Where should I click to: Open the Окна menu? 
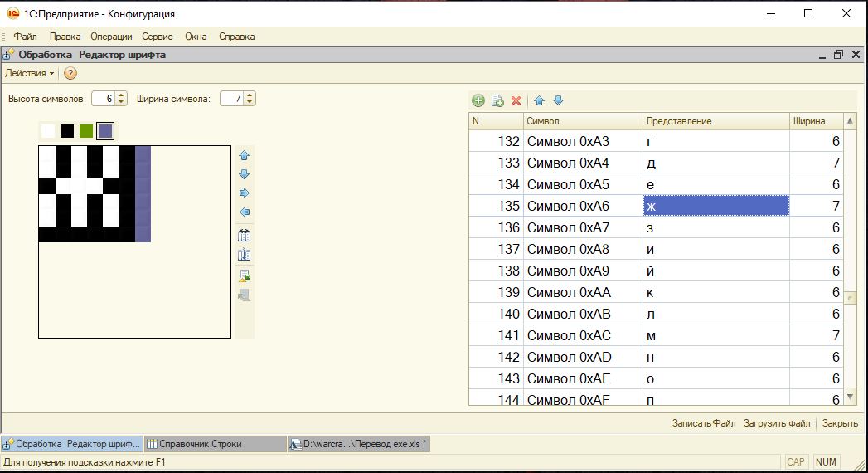point(196,37)
